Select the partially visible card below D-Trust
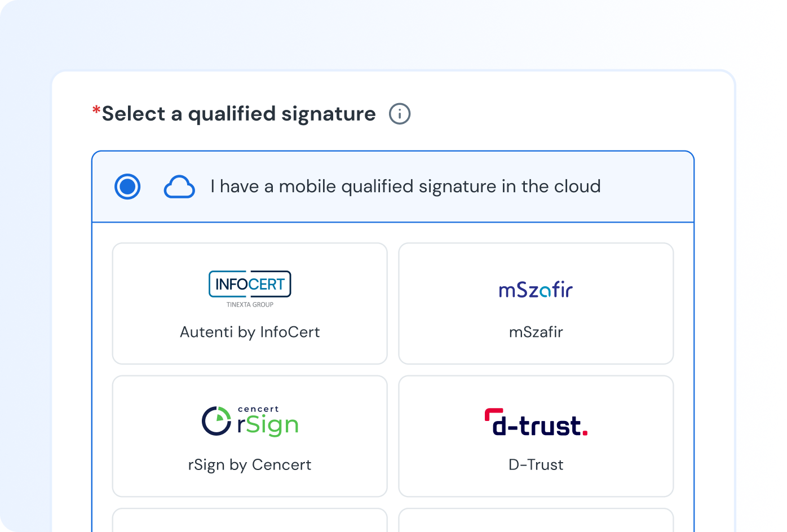Screen dimensions: 787x532 click(x=536, y=521)
